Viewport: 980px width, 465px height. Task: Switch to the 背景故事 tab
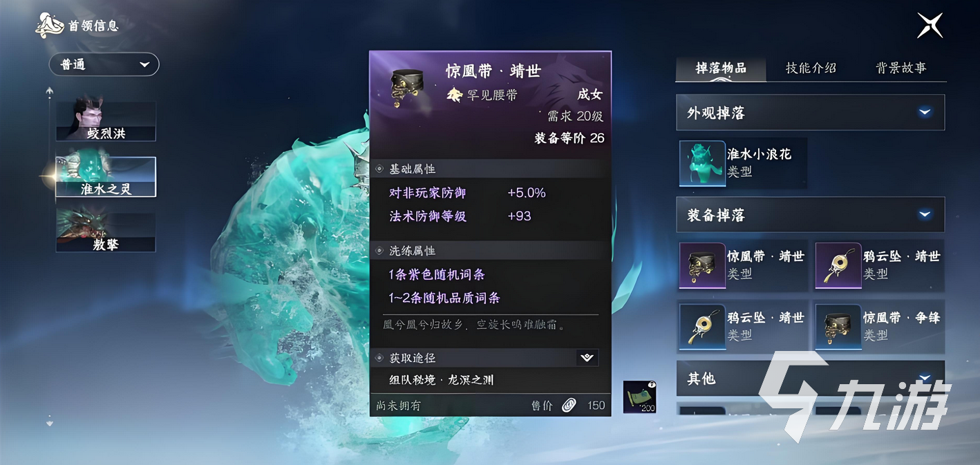tap(901, 68)
